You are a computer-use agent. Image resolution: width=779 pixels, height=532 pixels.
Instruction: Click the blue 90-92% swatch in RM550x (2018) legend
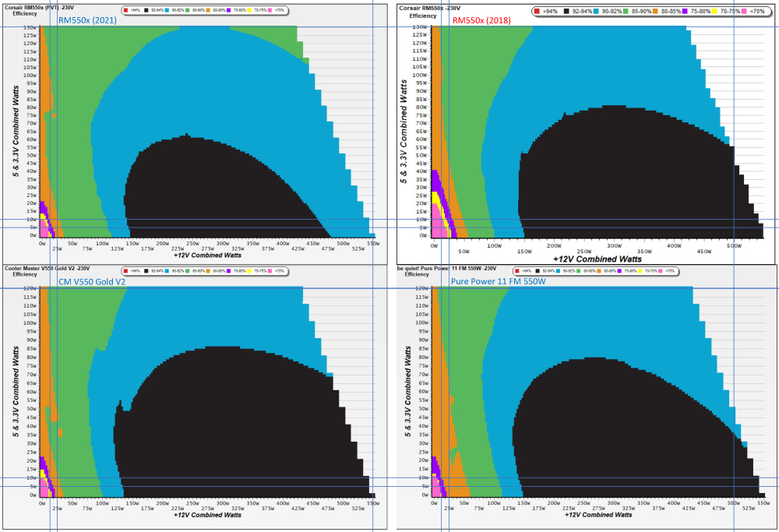pos(596,11)
